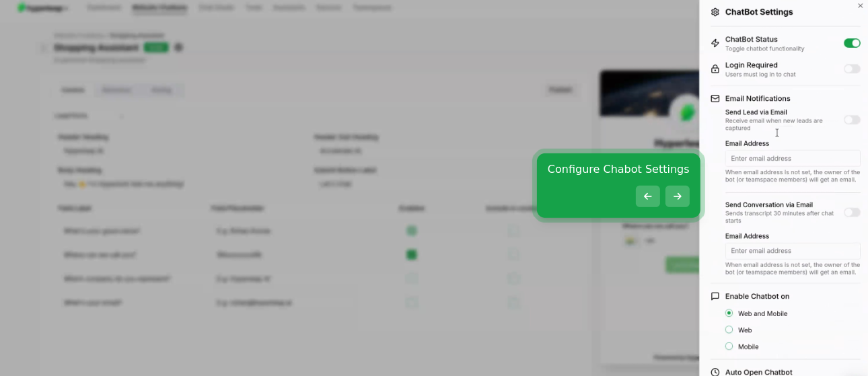The image size is (868, 376).
Task: Enable the Send Lead via Email toggle
Action: [852, 120]
